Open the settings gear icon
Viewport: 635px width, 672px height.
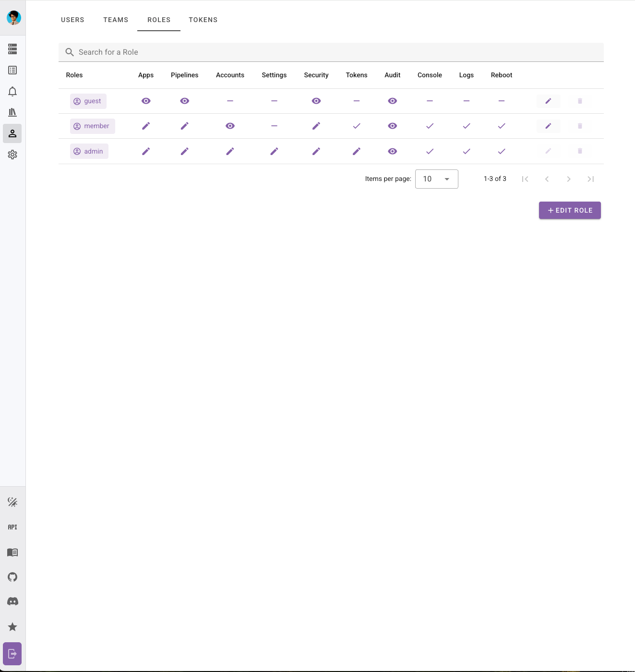click(x=12, y=155)
